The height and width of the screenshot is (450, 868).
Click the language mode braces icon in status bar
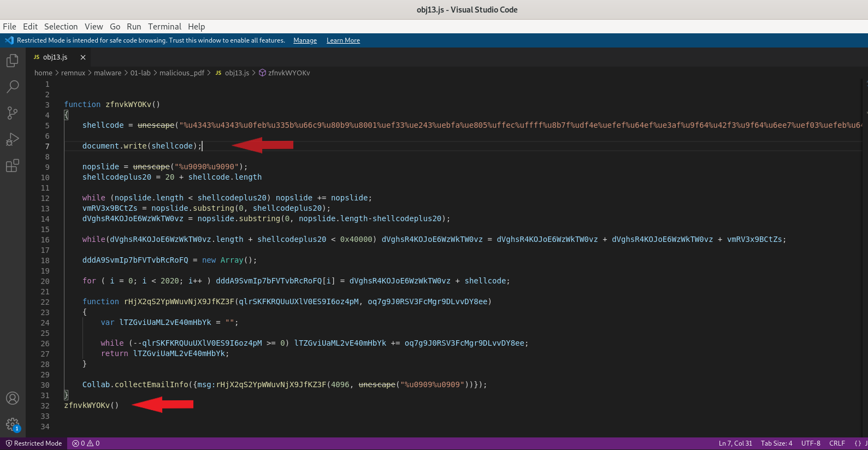coord(858,443)
